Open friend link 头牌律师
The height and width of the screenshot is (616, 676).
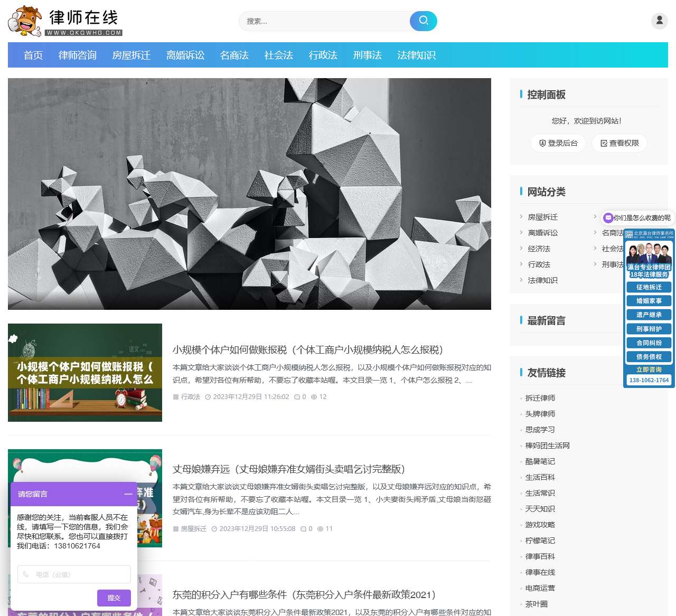coord(540,414)
